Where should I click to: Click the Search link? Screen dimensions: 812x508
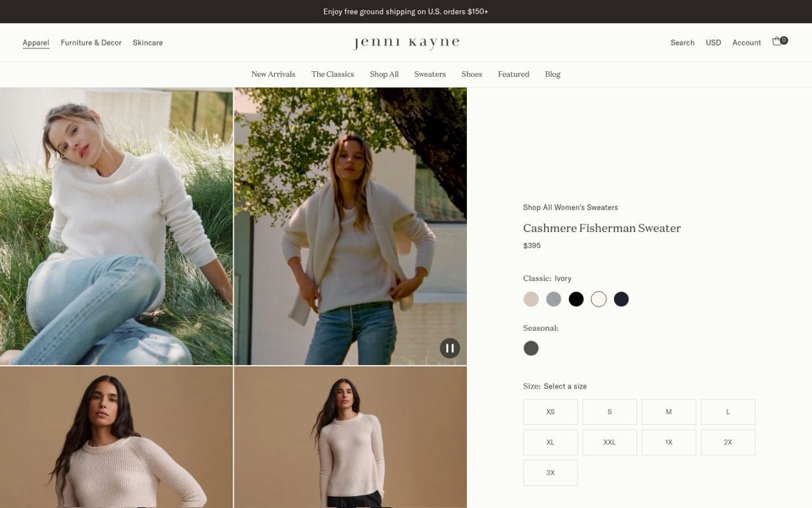pyautogui.click(x=682, y=42)
